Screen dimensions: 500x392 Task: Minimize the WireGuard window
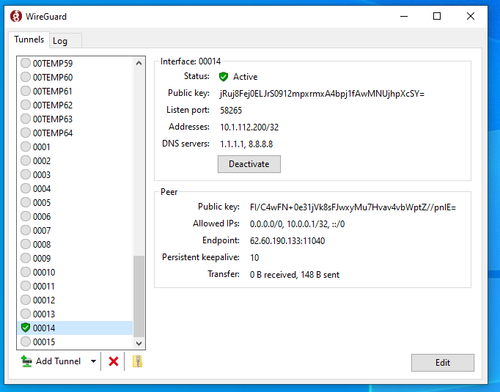coord(404,16)
